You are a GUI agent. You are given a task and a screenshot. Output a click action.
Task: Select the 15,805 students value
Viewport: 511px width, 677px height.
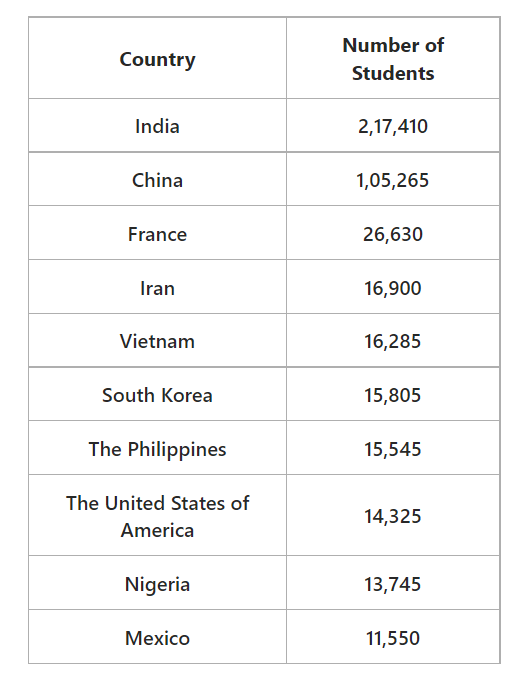coord(393,395)
